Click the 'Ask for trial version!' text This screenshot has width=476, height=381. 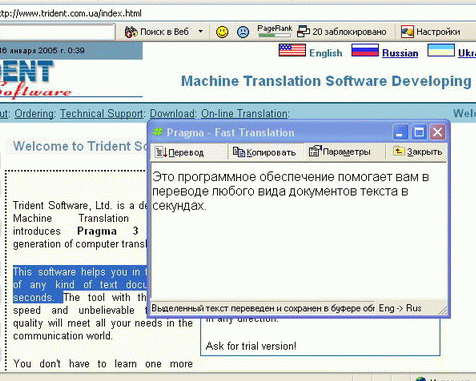coord(251,346)
